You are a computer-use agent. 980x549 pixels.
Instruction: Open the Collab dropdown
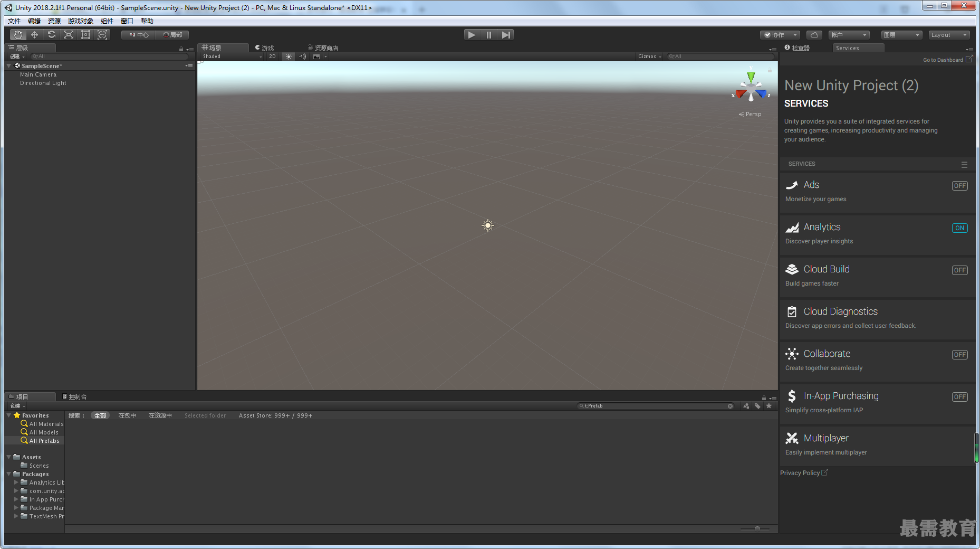tap(780, 35)
